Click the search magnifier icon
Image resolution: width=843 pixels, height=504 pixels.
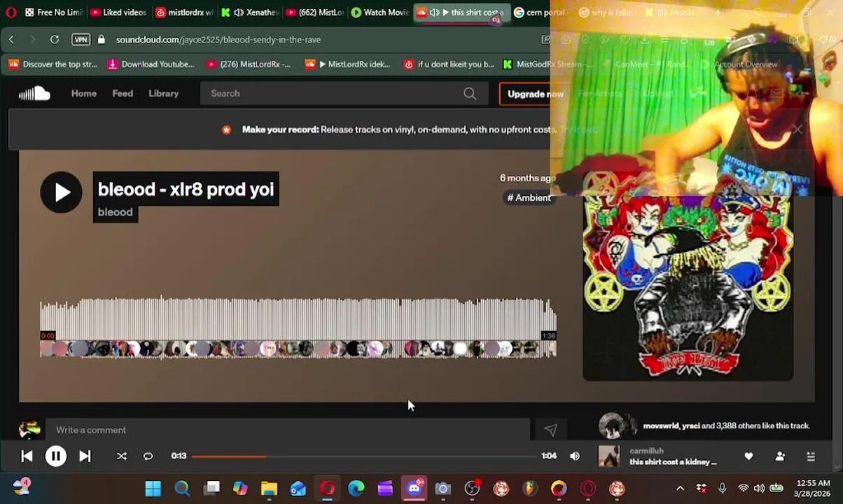pos(470,93)
